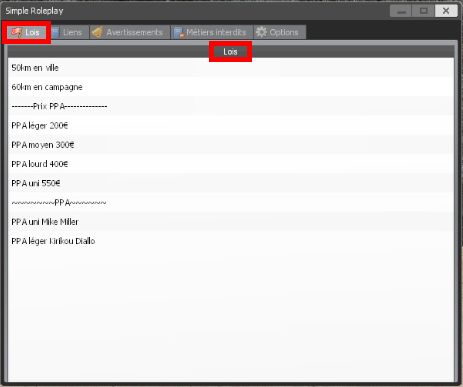This screenshot has width=463, height=387.
Task: Click the Avertissements warning icon
Action: [97, 32]
